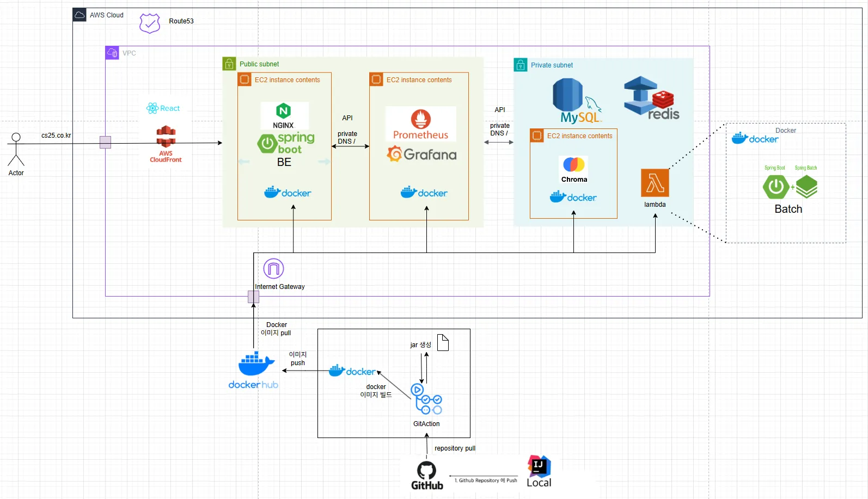Select the Spring Boot power icon above Batch
The width and height of the screenshot is (868, 499).
776,187
